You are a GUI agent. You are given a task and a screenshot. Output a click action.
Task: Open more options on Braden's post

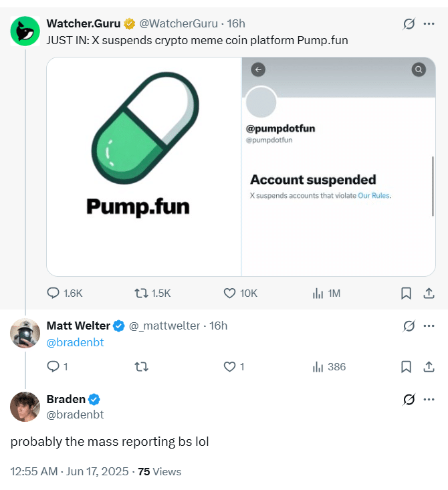pyautogui.click(x=429, y=399)
